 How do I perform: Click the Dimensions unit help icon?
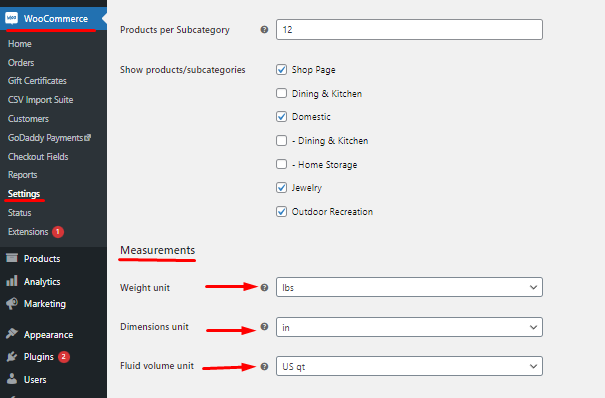(x=264, y=327)
